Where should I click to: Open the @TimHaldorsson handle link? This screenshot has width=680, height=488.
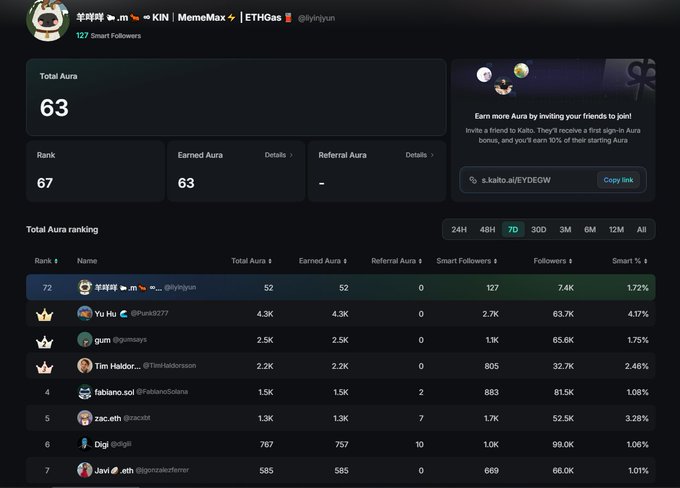tap(170, 366)
